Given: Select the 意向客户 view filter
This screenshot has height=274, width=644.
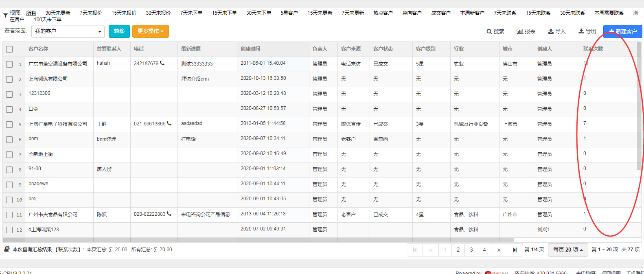Looking at the screenshot, I should [x=412, y=13].
